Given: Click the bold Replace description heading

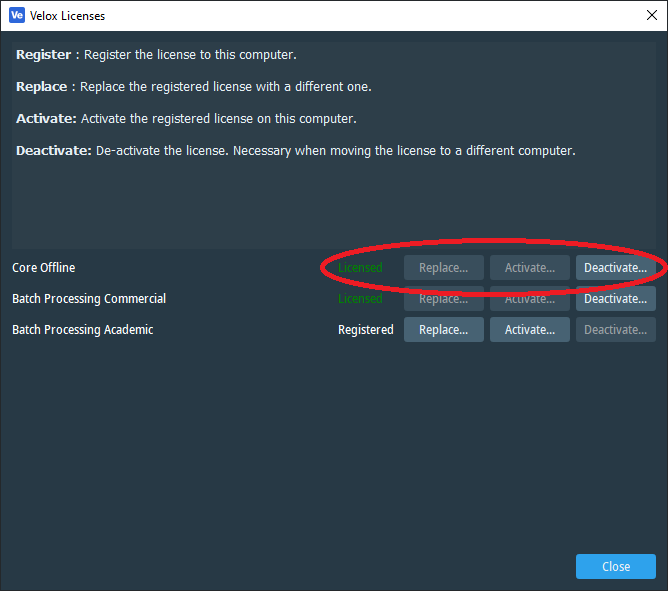Looking at the screenshot, I should pos(41,86).
